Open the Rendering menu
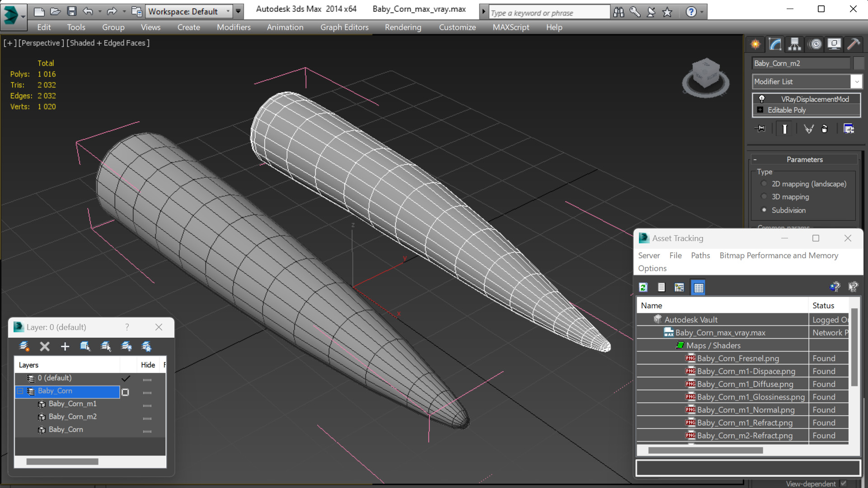This screenshot has width=868, height=488. pos(403,27)
